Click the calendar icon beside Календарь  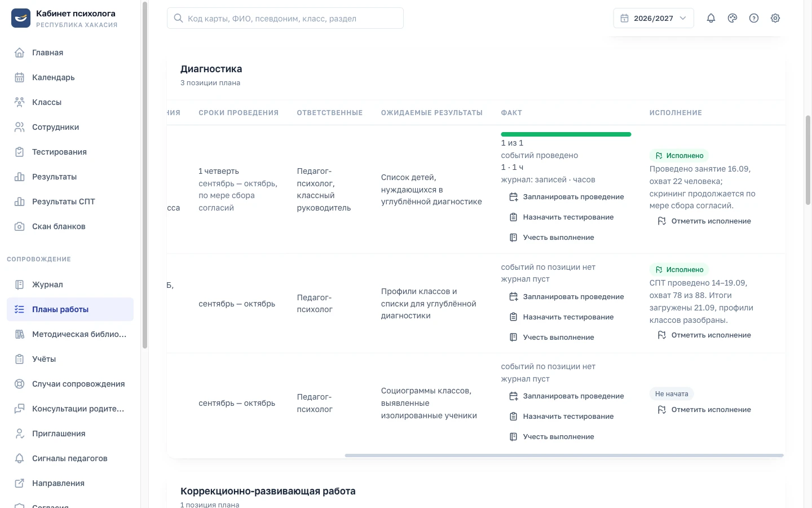(x=20, y=77)
